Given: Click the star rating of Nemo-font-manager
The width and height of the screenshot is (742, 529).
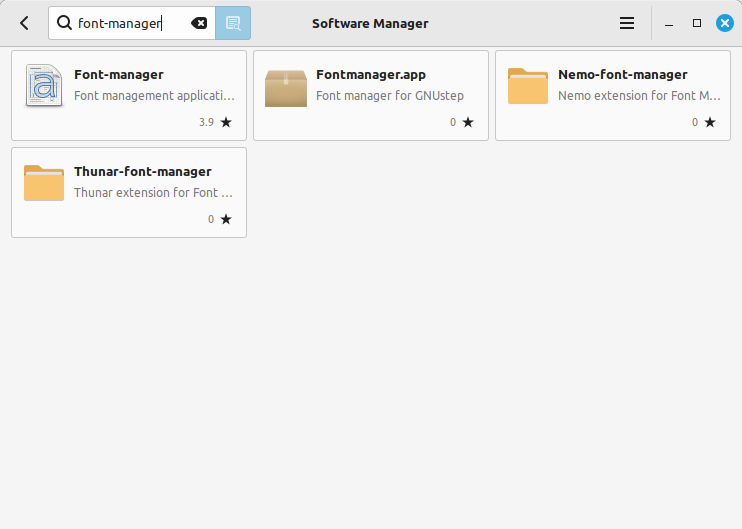Looking at the screenshot, I should (704, 122).
